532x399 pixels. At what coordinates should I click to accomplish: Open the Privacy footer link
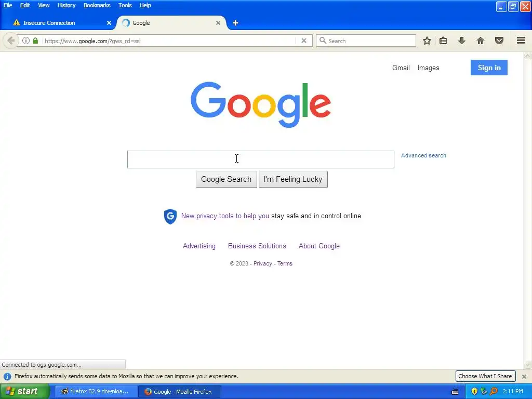coord(262,263)
